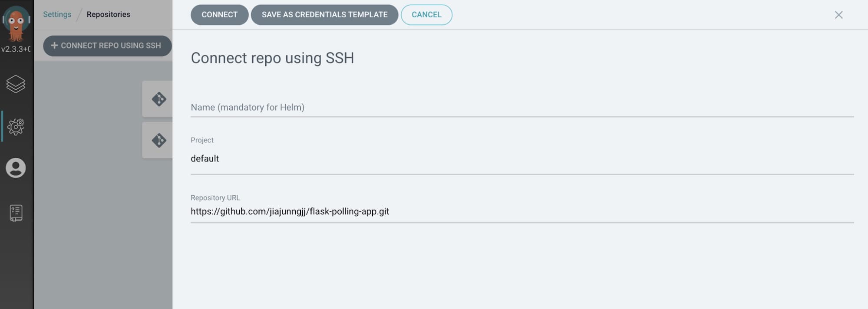This screenshot has height=309, width=868.
Task: Click the CONNECT button
Action: [219, 15]
